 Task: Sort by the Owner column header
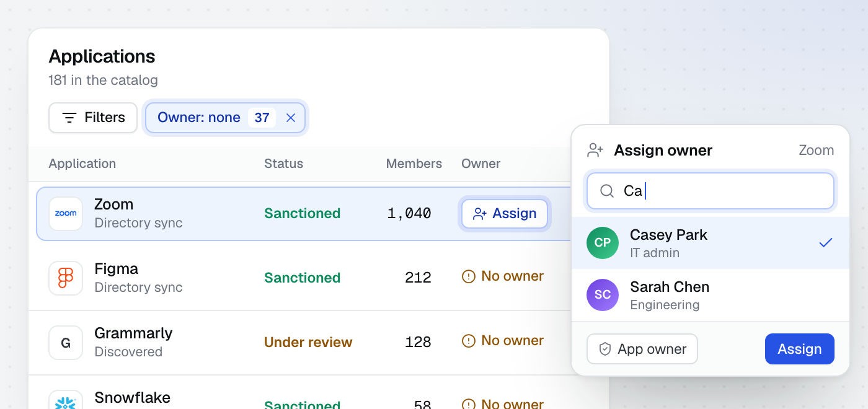(481, 164)
